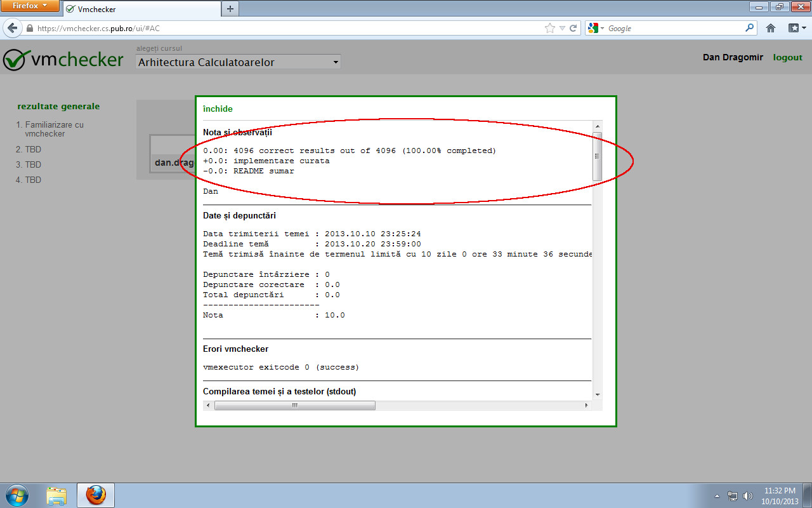Image resolution: width=812 pixels, height=508 pixels.
Task: Click the logout link
Action: 787,57
